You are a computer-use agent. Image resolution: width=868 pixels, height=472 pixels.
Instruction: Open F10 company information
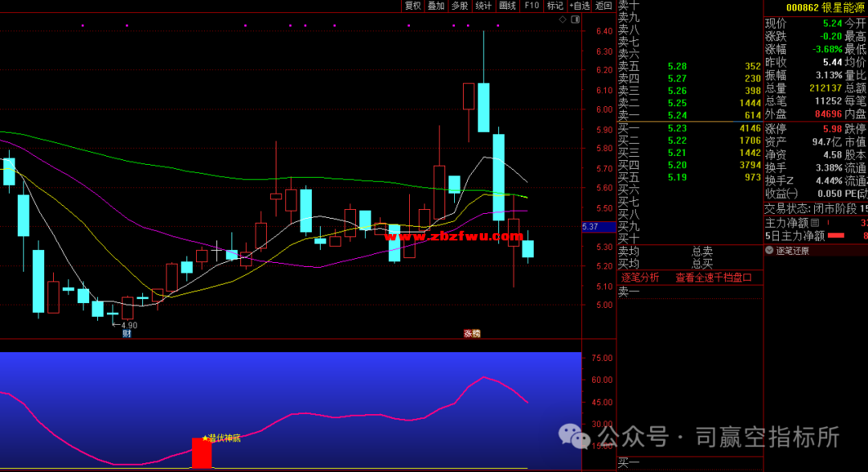pos(531,6)
